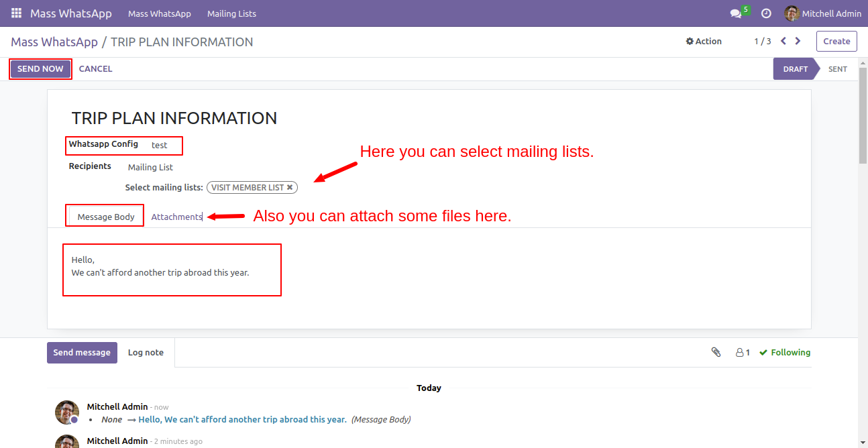This screenshot has width=868, height=448.
Task: Remove VISIT MEMBER LIST tag
Action: point(290,188)
